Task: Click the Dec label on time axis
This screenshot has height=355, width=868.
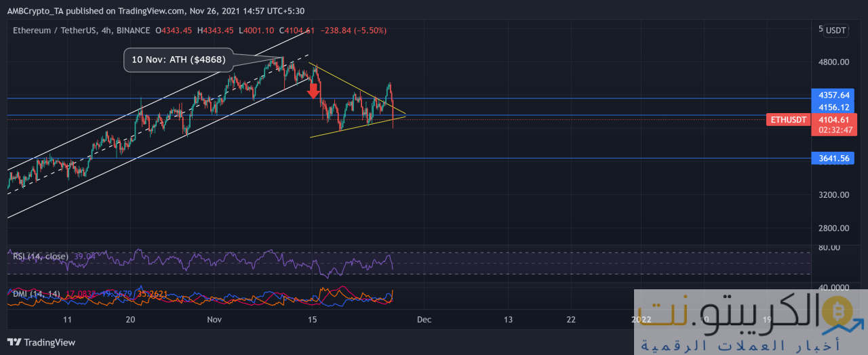Action: point(424,319)
